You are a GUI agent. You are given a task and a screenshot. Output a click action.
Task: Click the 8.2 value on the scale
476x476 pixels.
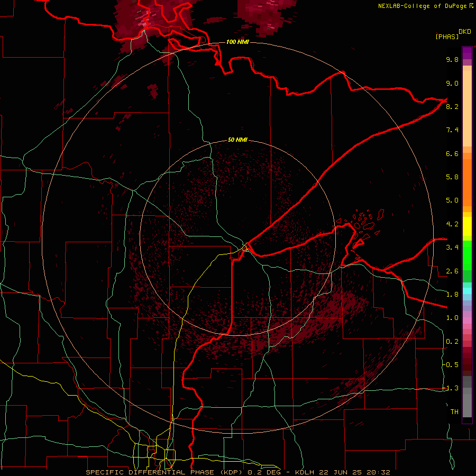452,106
